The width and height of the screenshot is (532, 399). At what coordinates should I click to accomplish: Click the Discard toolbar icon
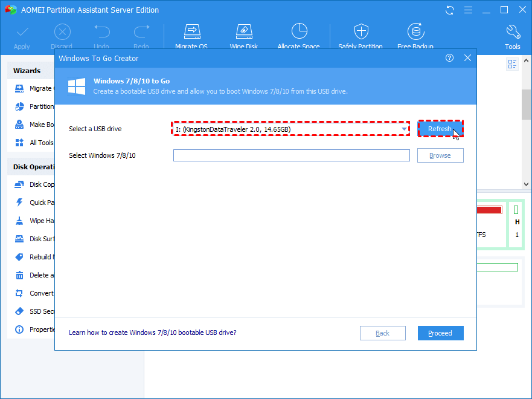coord(62,32)
